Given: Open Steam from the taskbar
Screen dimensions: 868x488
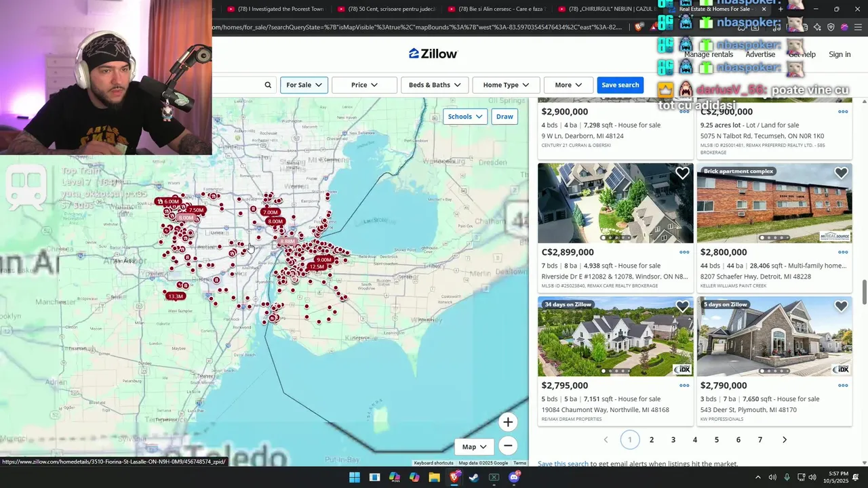Looking at the screenshot, I should click(x=474, y=477).
